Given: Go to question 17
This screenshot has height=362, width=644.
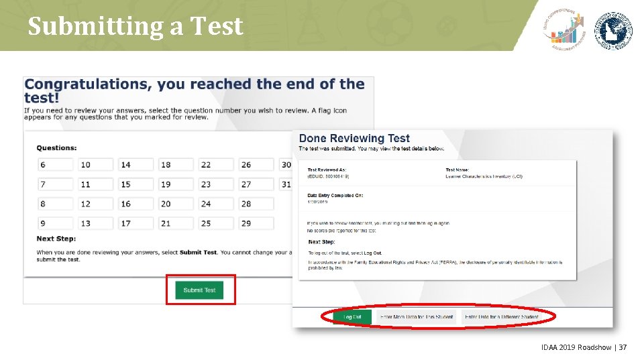Looking at the screenshot, I should [136, 223].
